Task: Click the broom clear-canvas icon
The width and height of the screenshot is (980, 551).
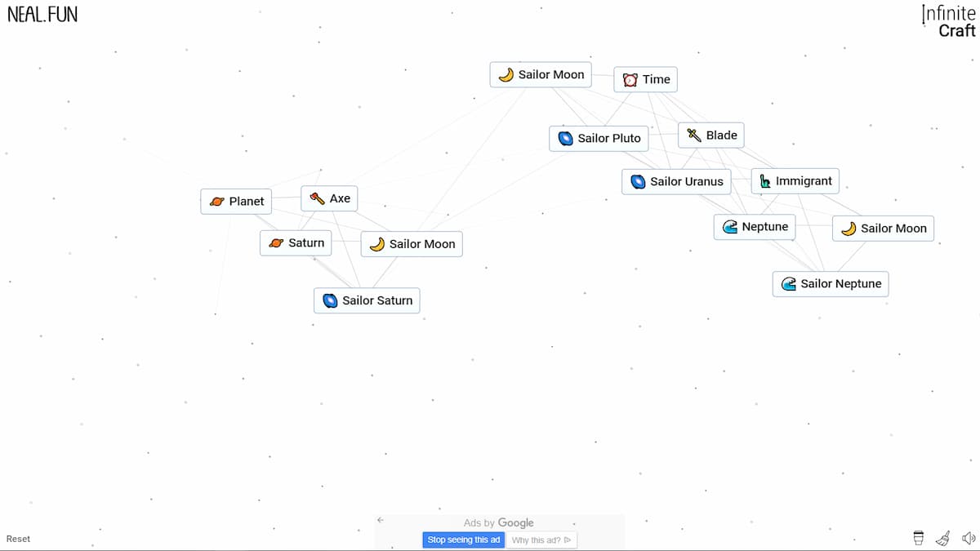Action: (943, 538)
